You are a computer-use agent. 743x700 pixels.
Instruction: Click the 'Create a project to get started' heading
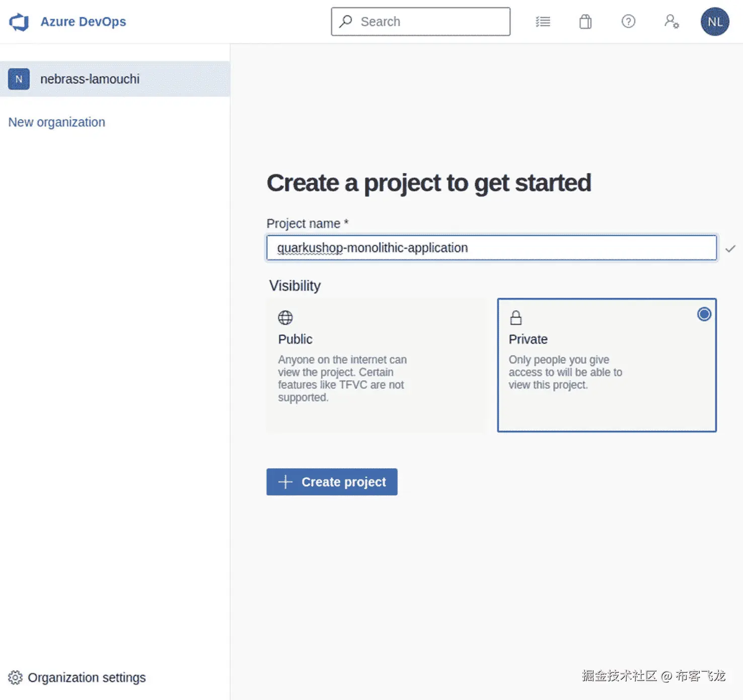pyautogui.click(x=429, y=183)
